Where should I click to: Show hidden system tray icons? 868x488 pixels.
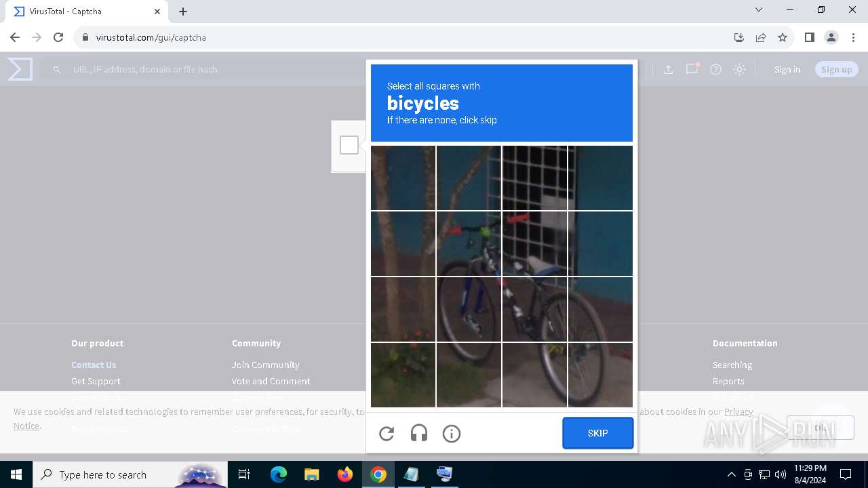[x=731, y=474]
